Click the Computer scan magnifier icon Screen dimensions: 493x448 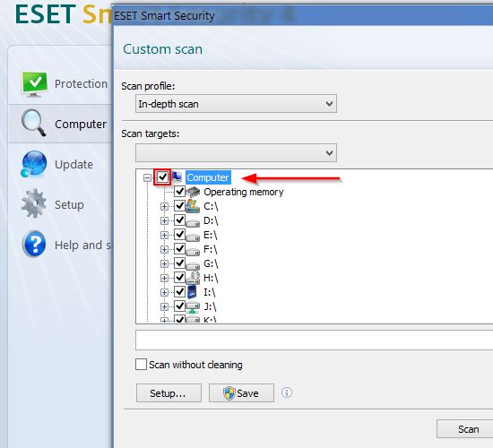(x=33, y=123)
